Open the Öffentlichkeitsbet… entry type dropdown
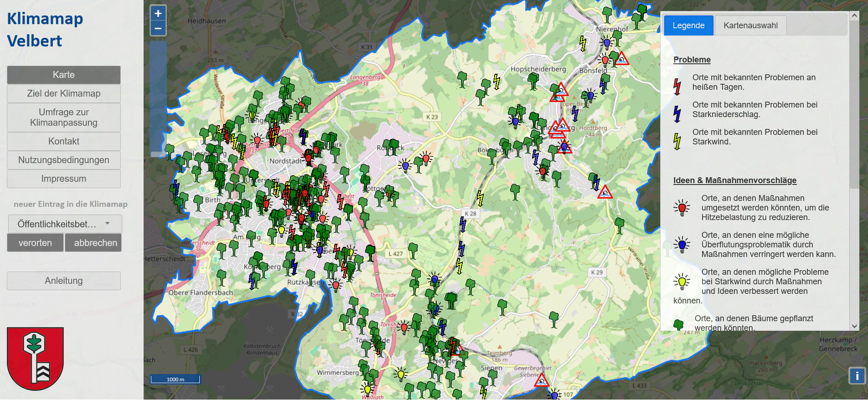 point(65,224)
